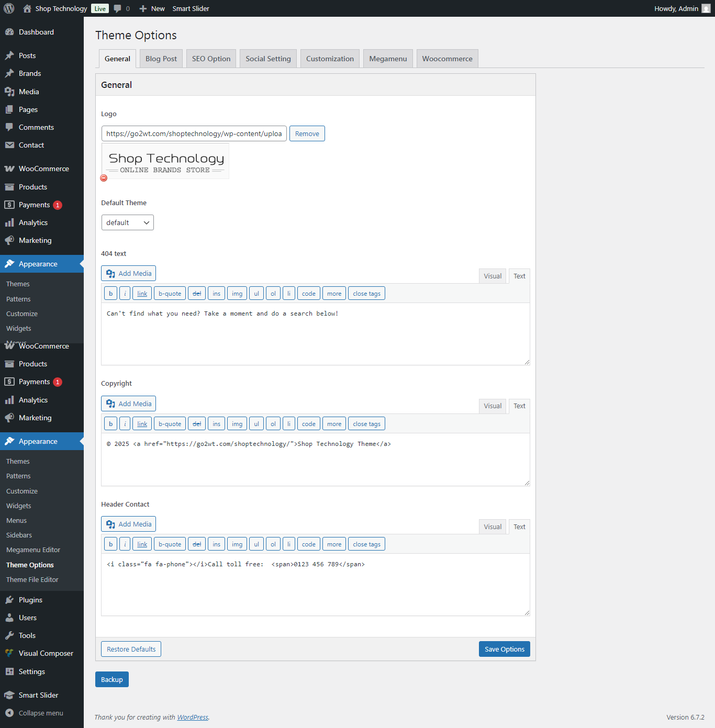715x728 pixels.
Task: Click into the Header Contact textarea
Action: tap(316, 585)
